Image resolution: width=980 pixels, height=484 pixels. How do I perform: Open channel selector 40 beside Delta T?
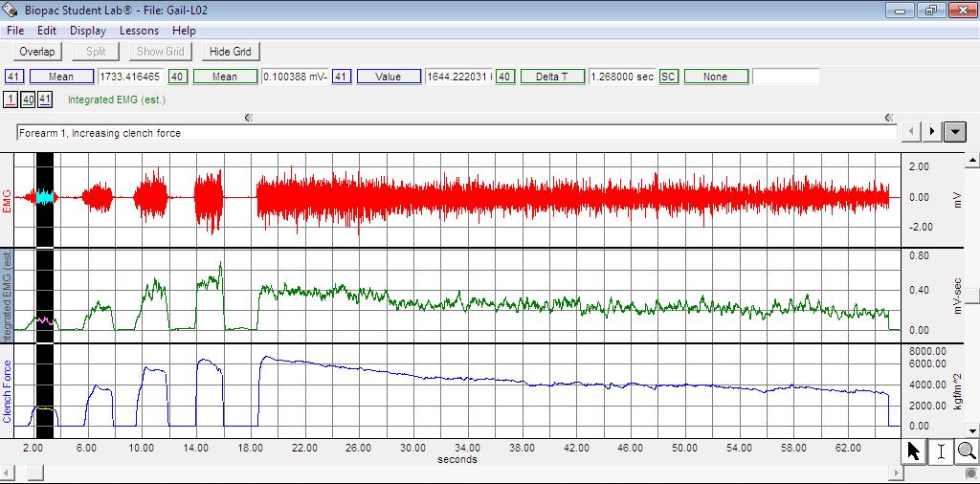click(x=506, y=77)
